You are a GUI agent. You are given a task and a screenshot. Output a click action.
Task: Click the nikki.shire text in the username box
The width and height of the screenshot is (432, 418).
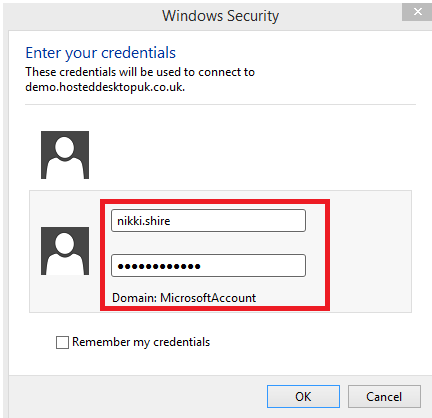tap(144, 221)
